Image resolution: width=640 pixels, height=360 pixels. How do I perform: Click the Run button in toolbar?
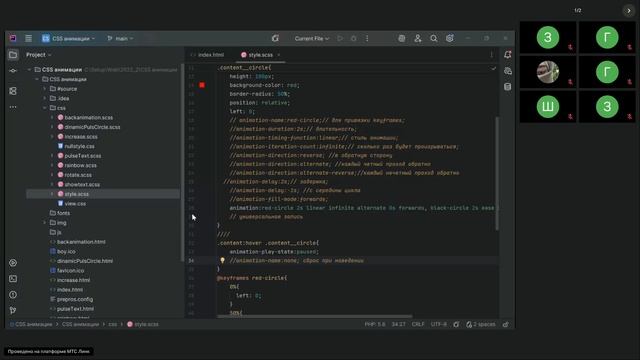tap(340, 38)
